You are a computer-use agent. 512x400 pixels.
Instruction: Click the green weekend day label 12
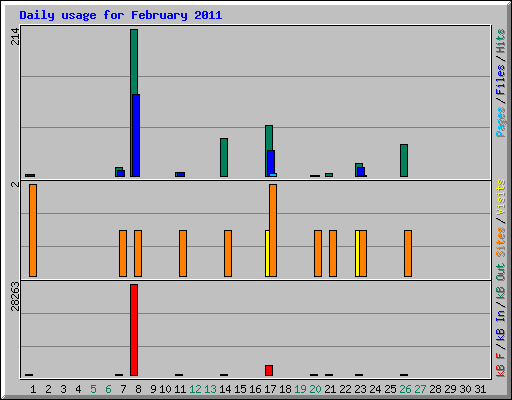click(x=195, y=389)
